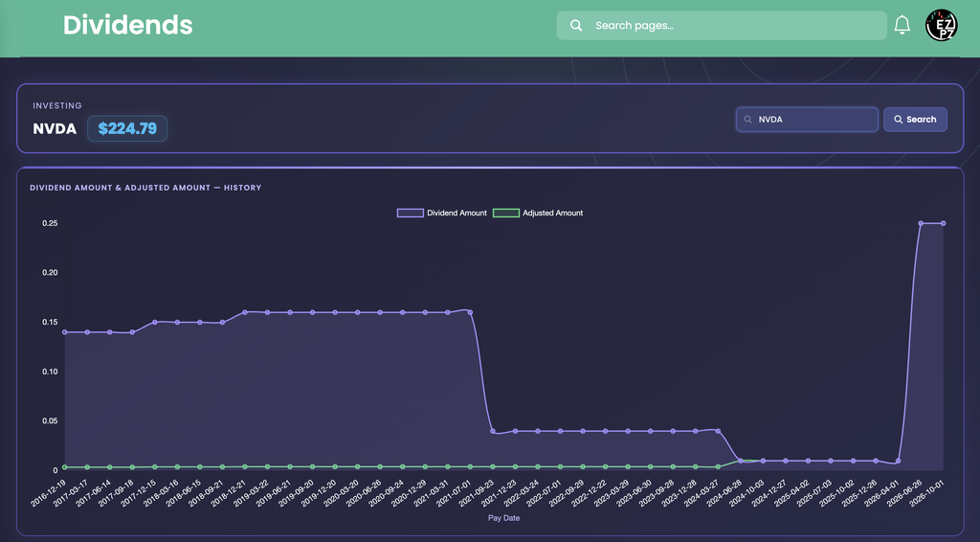Select the purple dividend point for 2026-10-01
Viewport: 980px width, 542px height.
coord(943,223)
